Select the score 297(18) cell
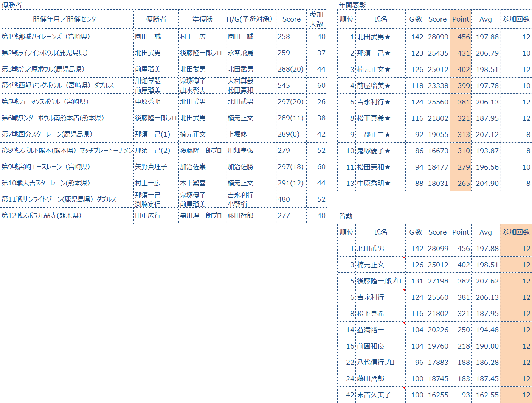Image resolution: width=532 pixels, height=403 pixels. (291, 167)
